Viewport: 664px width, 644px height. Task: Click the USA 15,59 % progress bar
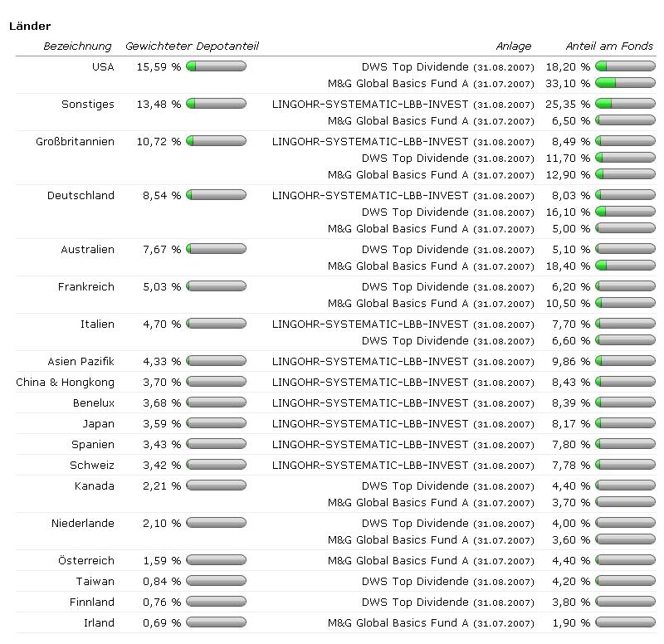point(216,66)
